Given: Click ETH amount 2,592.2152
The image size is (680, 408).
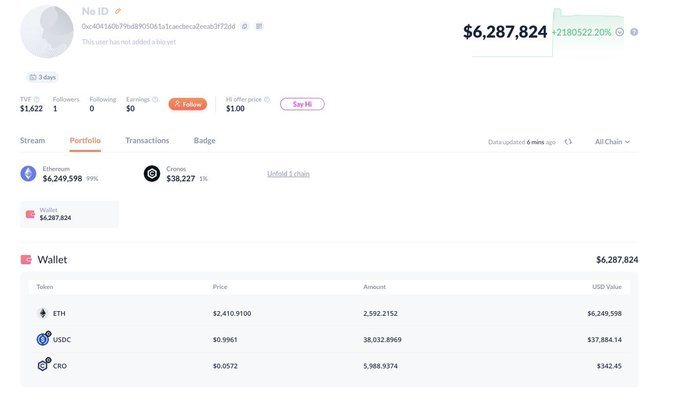Looking at the screenshot, I should point(380,313).
